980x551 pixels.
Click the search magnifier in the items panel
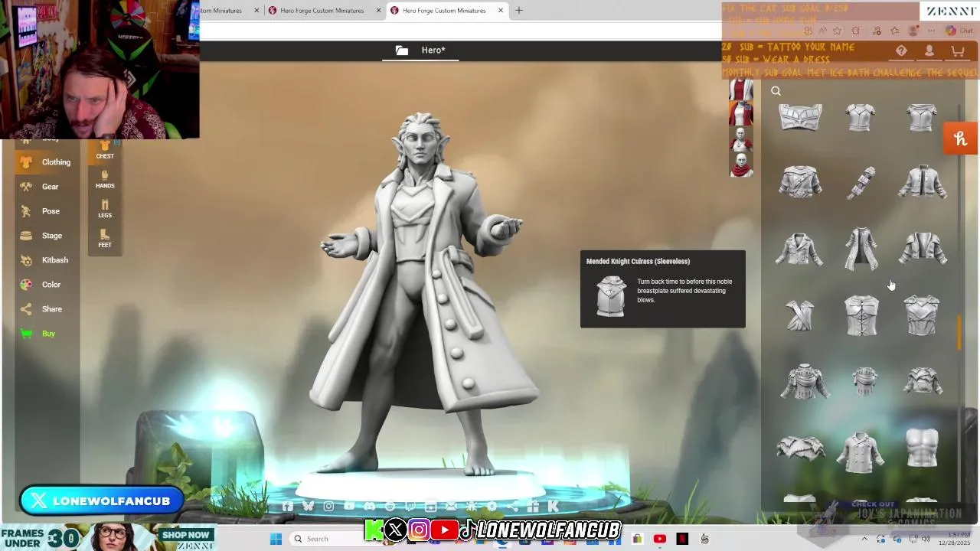pyautogui.click(x=776, y=92)
